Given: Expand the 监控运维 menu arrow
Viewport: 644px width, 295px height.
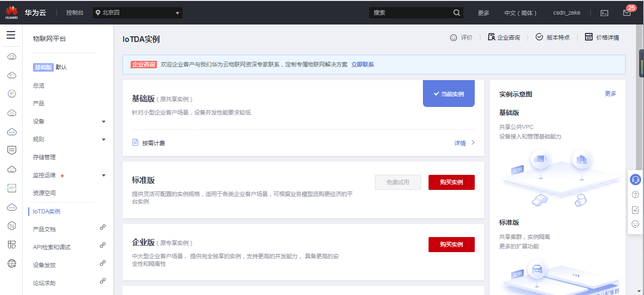Looking at the screenshot, I should [104, 175].
